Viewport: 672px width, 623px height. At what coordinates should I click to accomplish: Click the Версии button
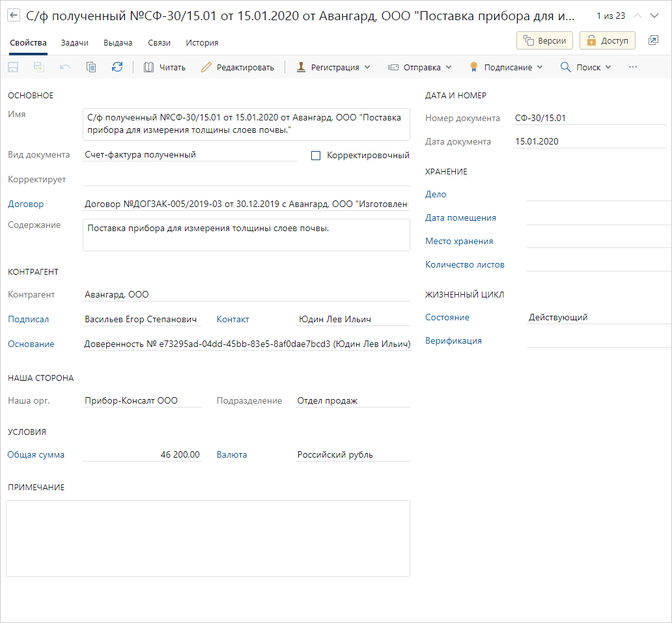545,40
